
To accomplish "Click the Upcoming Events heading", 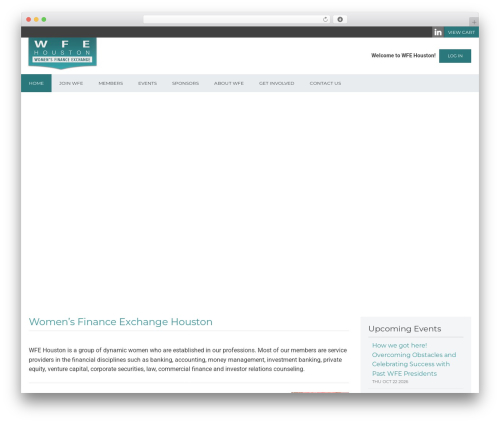I will point(405,329).
